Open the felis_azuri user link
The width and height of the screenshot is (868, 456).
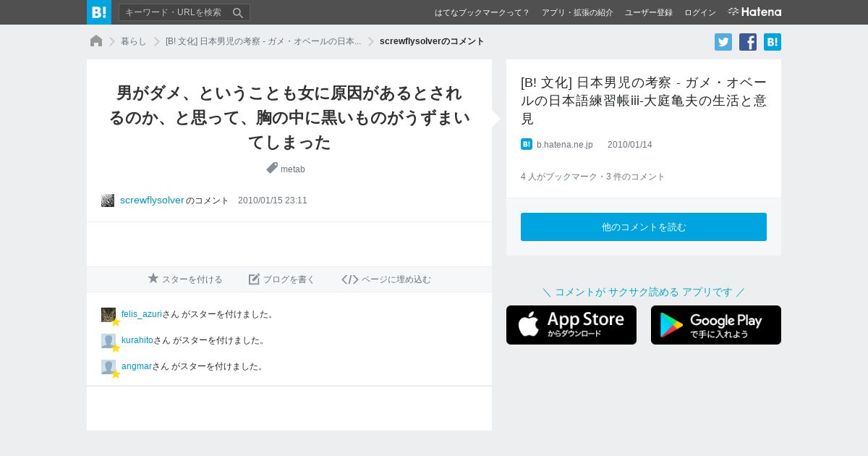142,314
